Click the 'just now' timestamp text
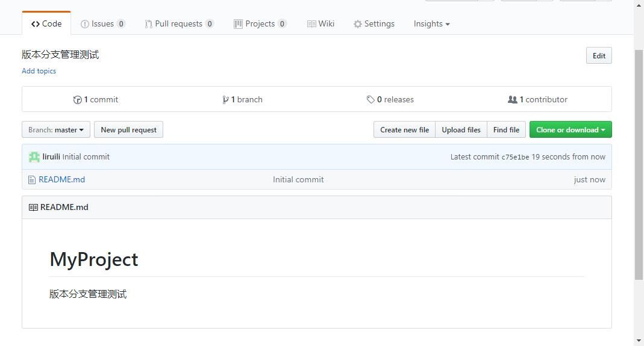 pyautogui.click(x=589, y=180)
